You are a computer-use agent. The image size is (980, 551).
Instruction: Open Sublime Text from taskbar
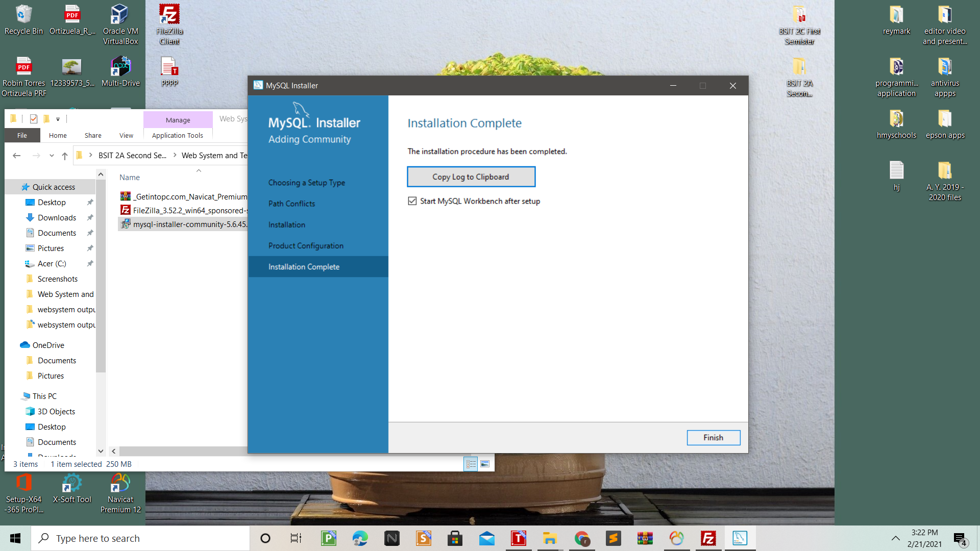pyautogui.click(x=613, y=538)
